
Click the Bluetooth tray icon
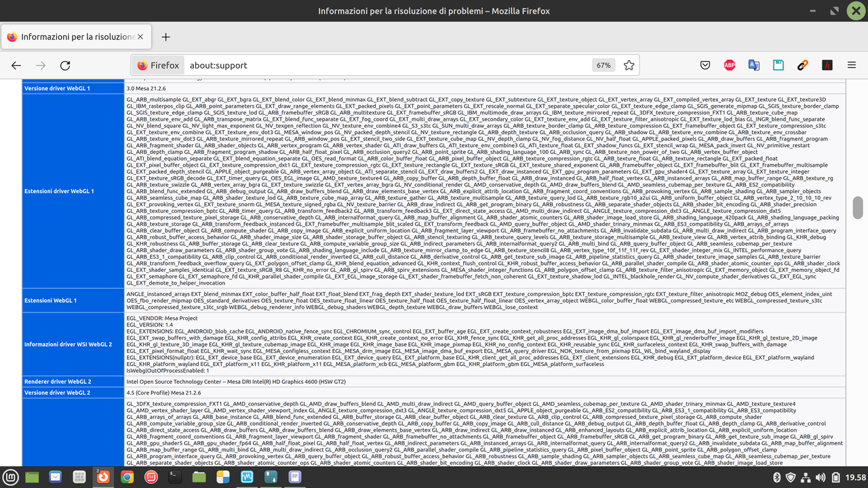point(777,477)
